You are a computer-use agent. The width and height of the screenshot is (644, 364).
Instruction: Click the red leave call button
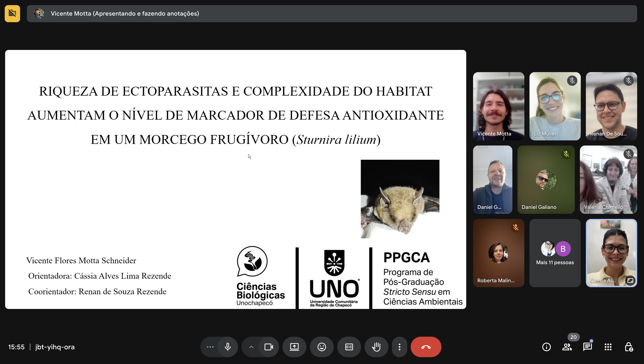click(x=426, y=347)
